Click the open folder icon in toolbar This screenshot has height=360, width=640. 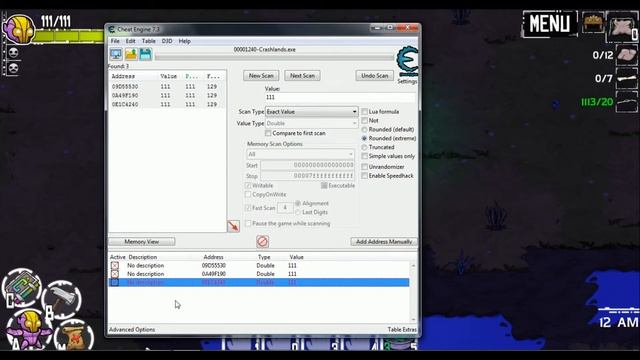[131, 54]
